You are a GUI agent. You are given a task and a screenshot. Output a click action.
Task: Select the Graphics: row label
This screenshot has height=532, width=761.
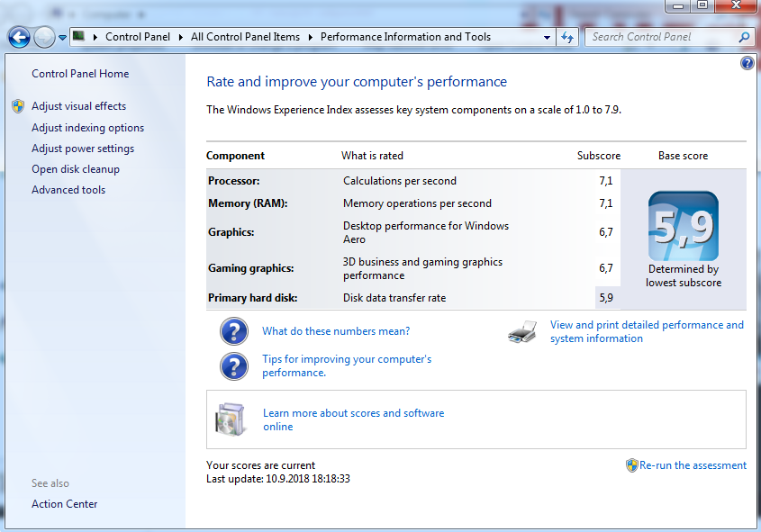click(x=231, y=232)
